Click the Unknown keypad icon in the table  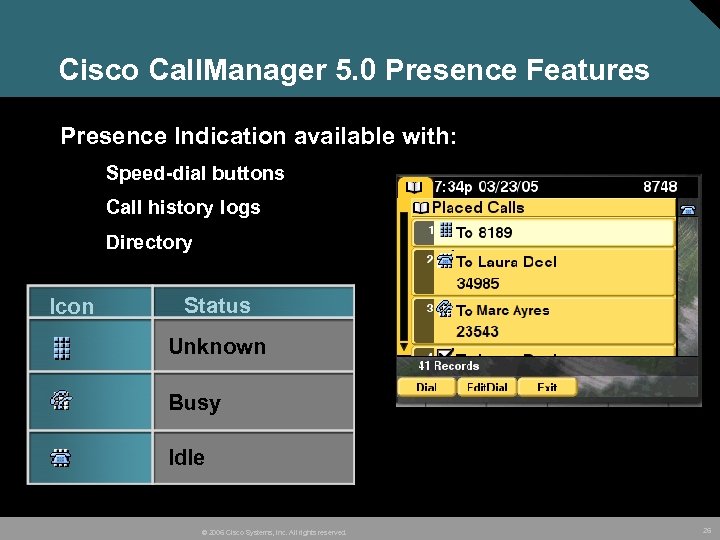[x=62, y=348]
